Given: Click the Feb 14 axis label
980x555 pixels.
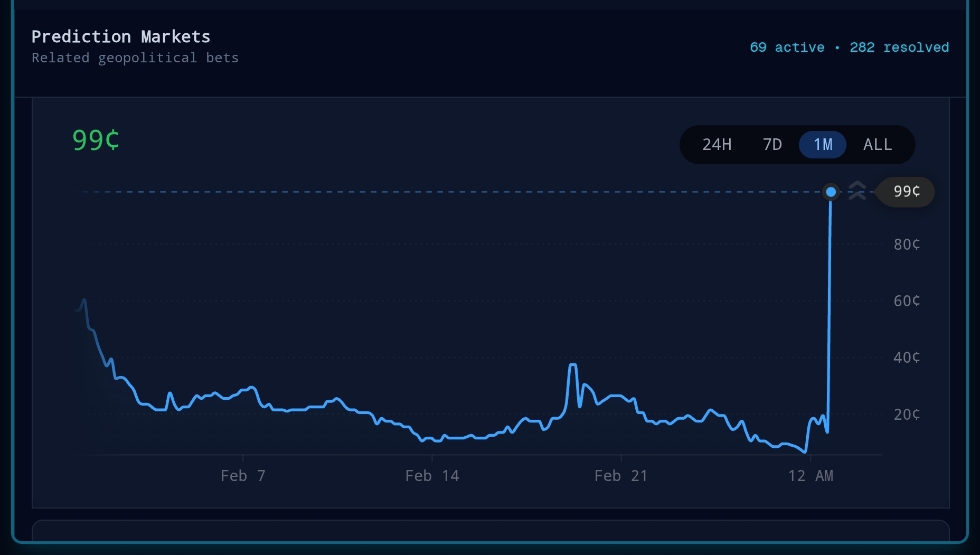Looking at the screenshot, I should coord(432,476).
